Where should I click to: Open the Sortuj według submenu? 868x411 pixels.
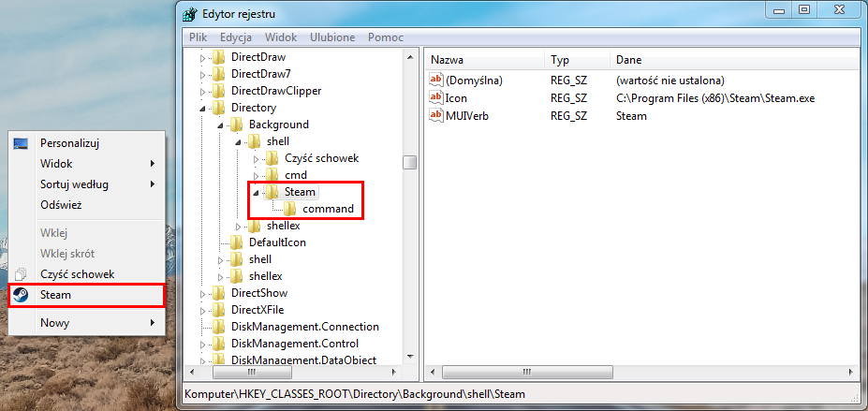[x=87, y=184]
